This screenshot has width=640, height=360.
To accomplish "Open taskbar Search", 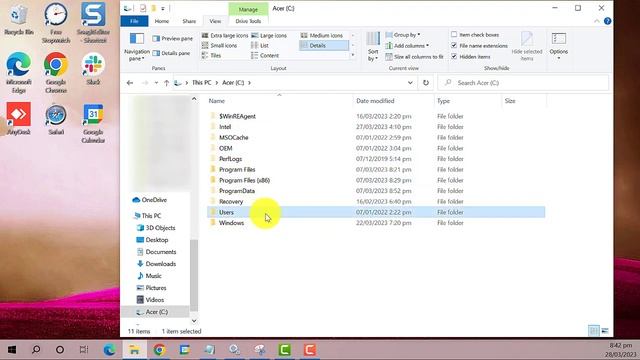I will coord(36,350).
